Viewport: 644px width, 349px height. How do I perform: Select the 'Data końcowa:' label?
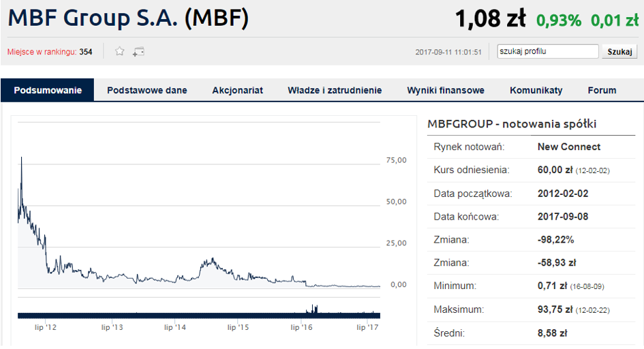pyautogui.click(x=466, y=216)
